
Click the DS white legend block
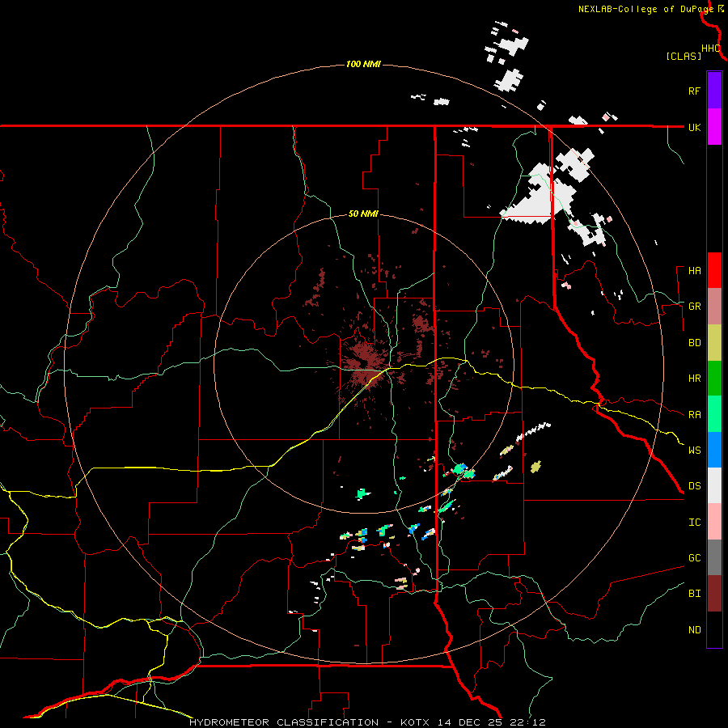714,485
